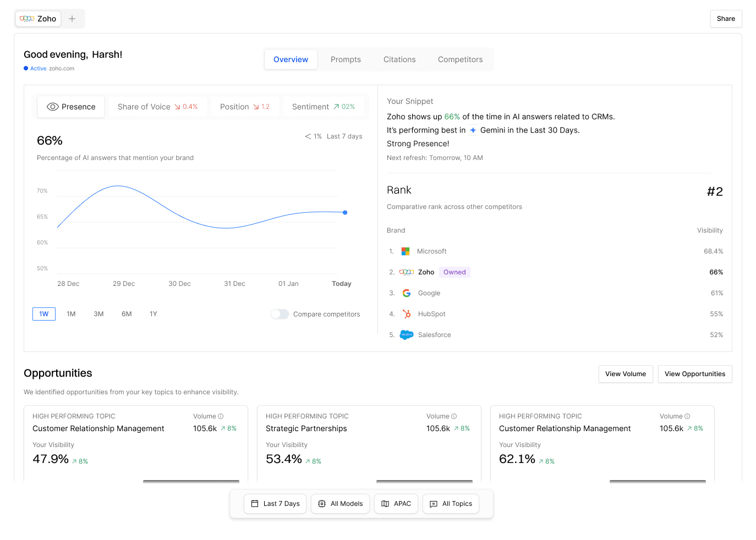Click the Sentiment up-trend arrow icon
This screenshot has height=540, width=756.
click(336, 107)
